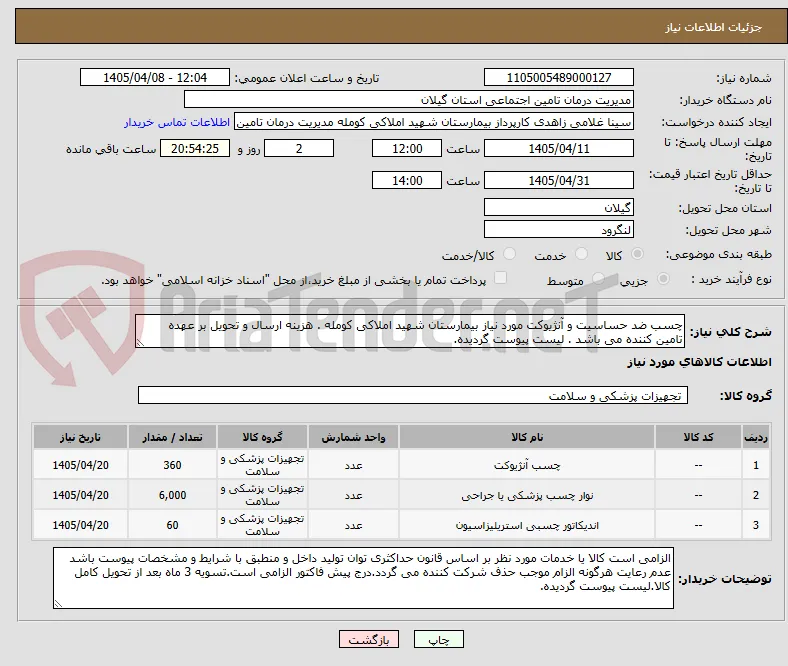Click the اطلاعات کالاهای مورد نیاز heading
Viewport: 788px width, 666px height.
click(699, 362)
